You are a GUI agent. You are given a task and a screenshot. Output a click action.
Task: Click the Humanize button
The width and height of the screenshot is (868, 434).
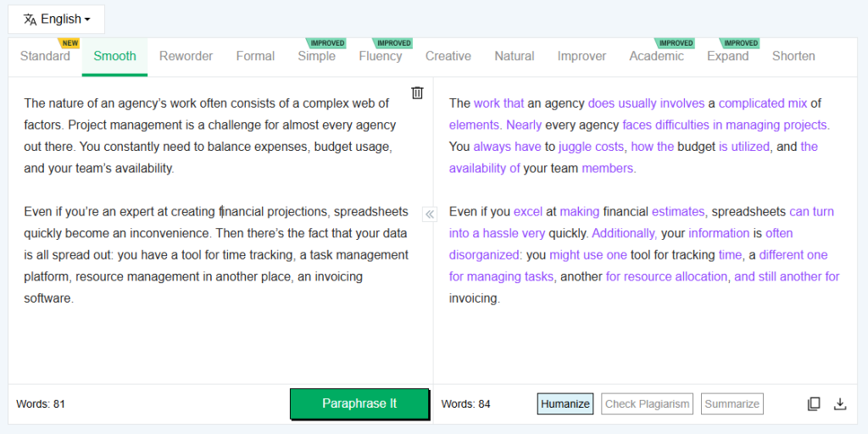pos(565,403)
